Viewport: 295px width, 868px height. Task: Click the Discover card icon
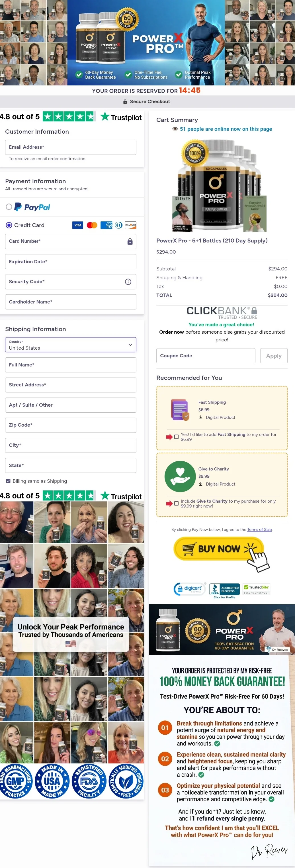(130, 225)
